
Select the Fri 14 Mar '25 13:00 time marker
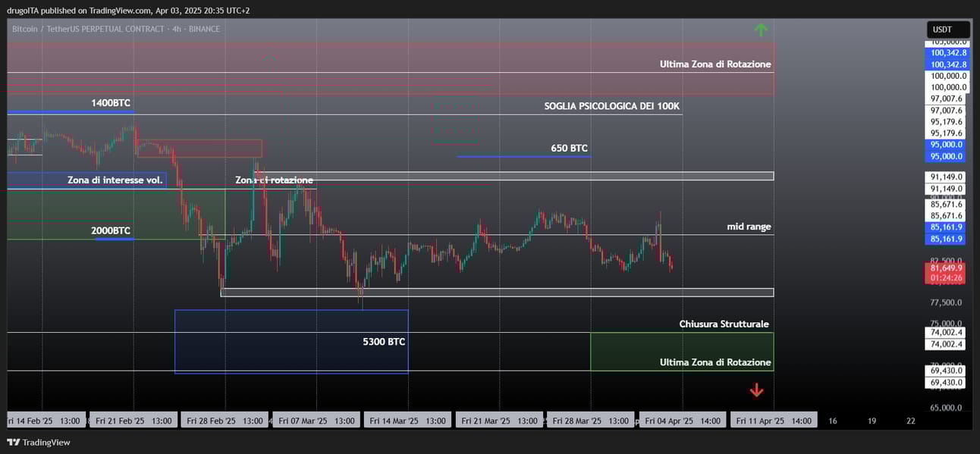[408, 421]
